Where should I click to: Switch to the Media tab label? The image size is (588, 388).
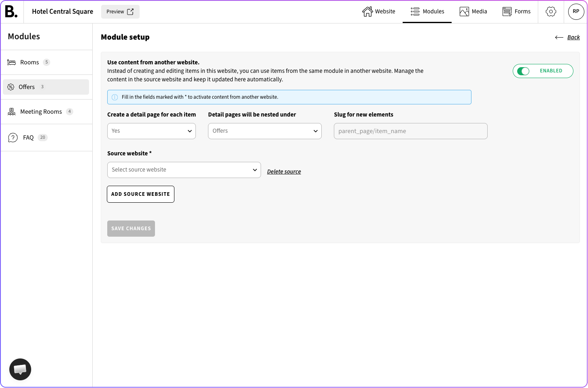click(x=480, y=12)
